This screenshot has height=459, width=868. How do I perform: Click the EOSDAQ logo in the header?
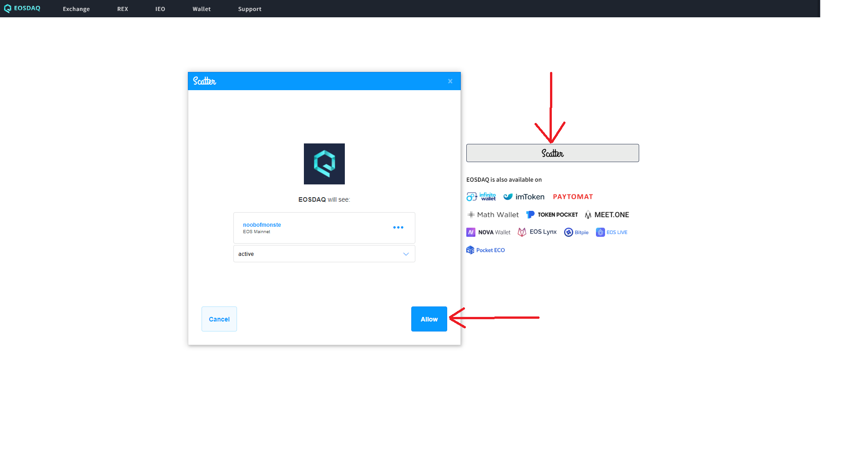pyautogui.click(x=22, y=8)
